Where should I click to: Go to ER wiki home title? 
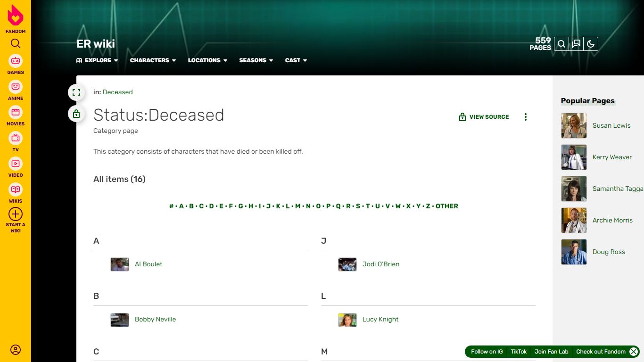pyautogui.click(x=96, y=44)
